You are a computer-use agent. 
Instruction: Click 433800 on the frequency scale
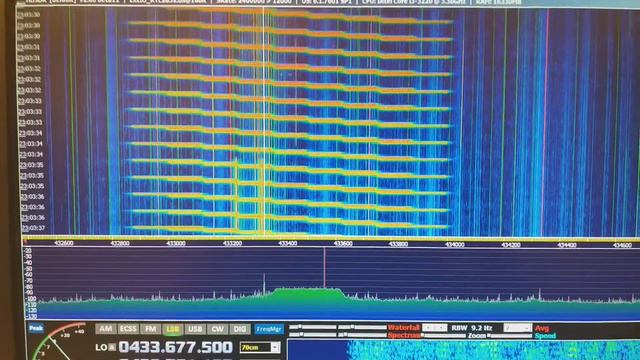pos(398,244)
